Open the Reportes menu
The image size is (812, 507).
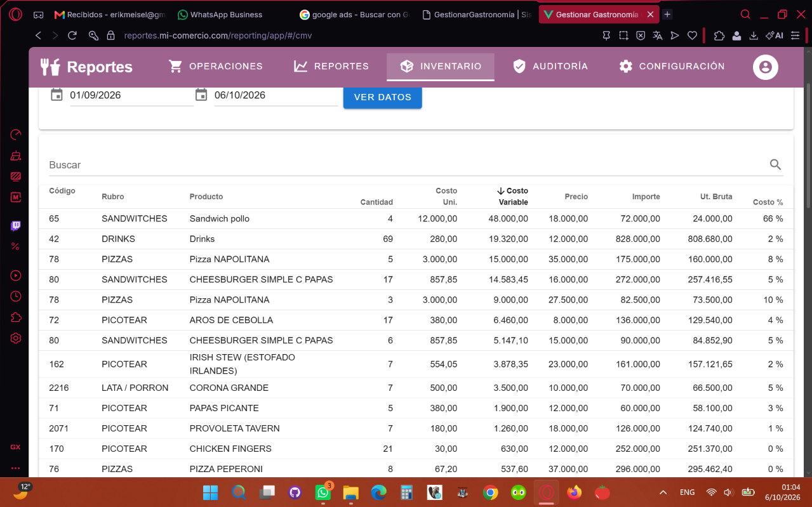[331, 66]
